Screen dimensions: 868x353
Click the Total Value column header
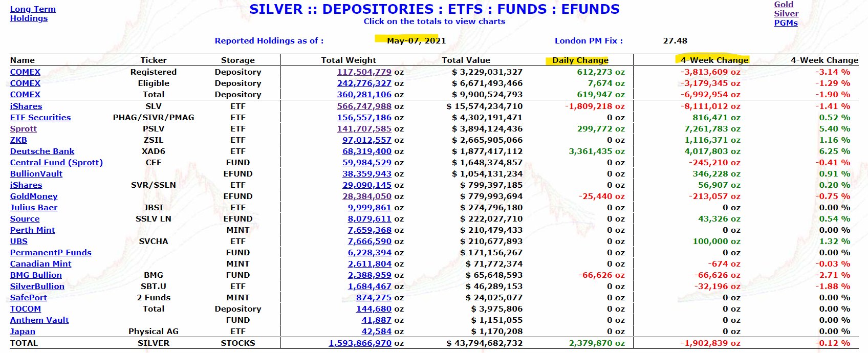tap(466, 60)
